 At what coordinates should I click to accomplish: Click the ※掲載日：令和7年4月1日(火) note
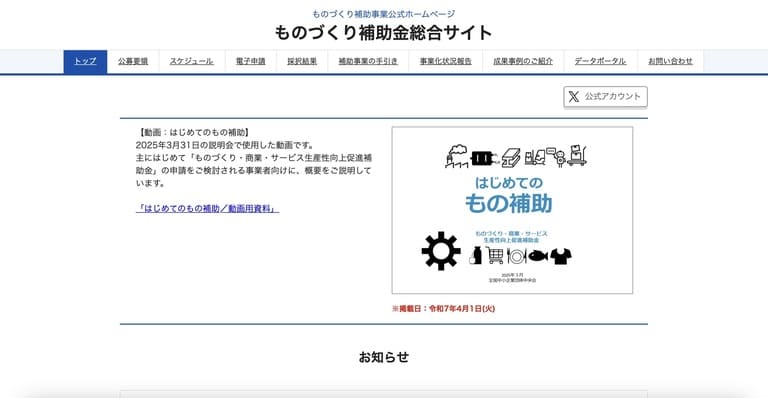tap(443, 308)
